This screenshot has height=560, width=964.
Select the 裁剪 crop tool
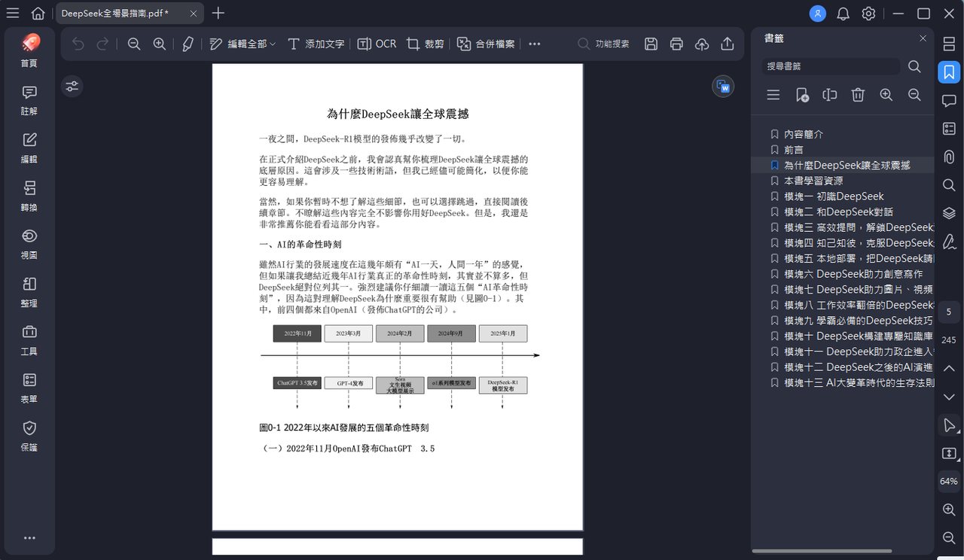coord(425,44)
